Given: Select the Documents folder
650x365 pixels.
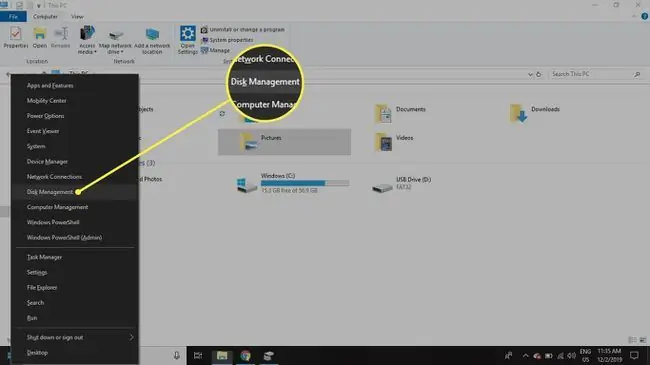Looking at the screenshot, I should (x=400, y=113).
